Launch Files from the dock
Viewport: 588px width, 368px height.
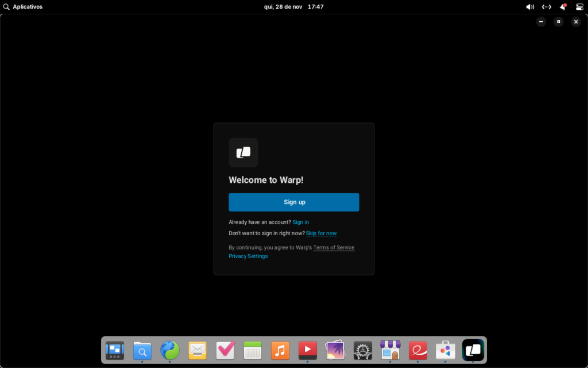tap(142, 350)
